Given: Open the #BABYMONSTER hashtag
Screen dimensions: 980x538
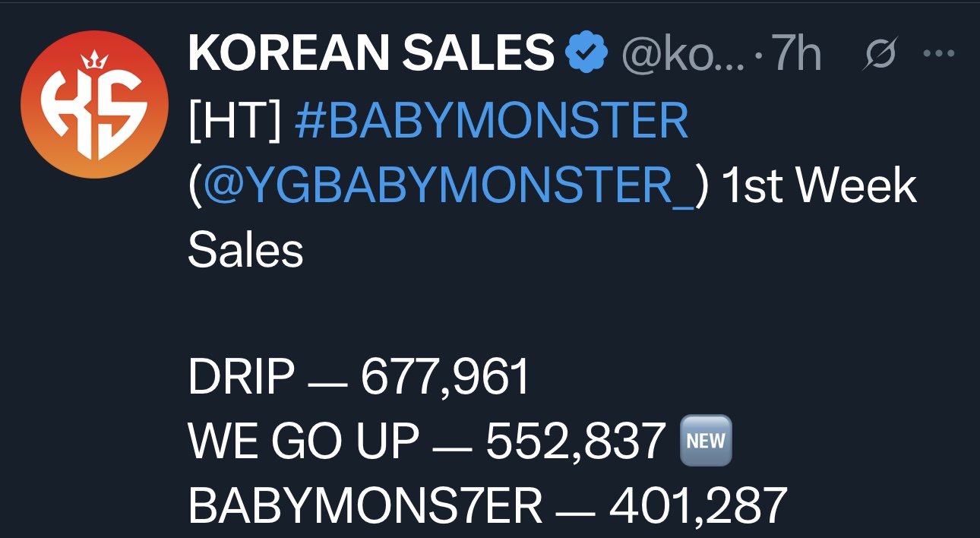Looking at the screenshot, I should point(491,120).
